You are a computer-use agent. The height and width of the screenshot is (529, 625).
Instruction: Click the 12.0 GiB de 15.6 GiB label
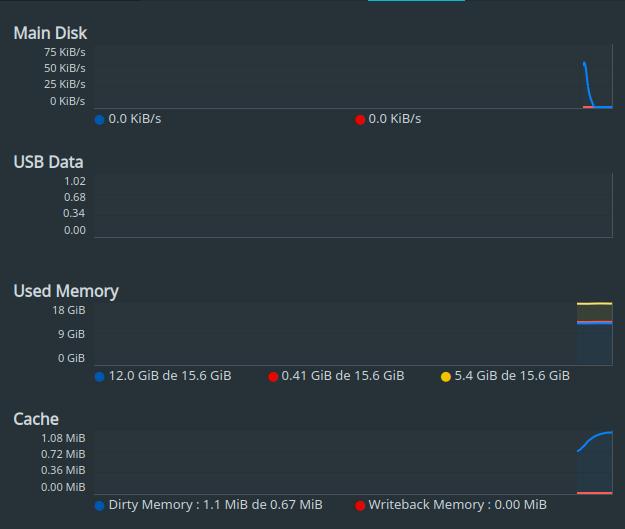(x=170, y=376)
